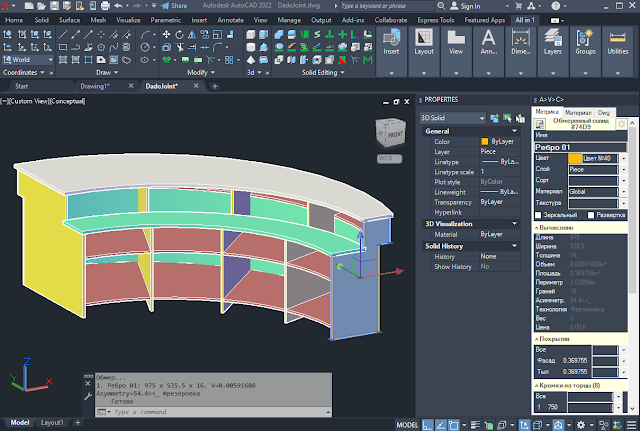Open the status bar Customization menu icon

click(631, 425)
